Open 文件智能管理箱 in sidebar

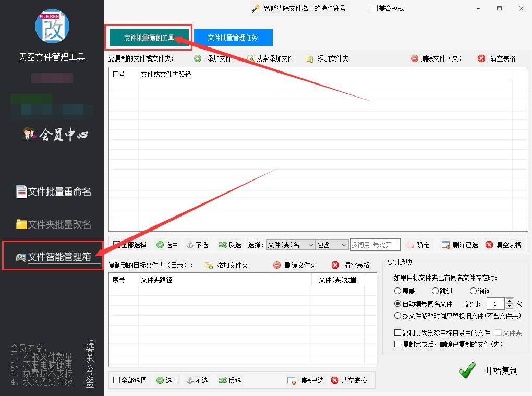(54, 257)
